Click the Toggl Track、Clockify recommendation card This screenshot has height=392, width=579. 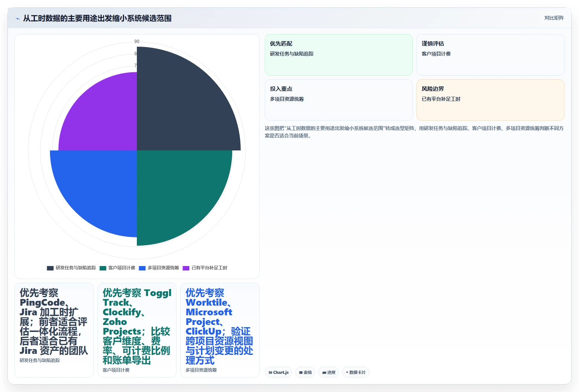click(137, 330)
